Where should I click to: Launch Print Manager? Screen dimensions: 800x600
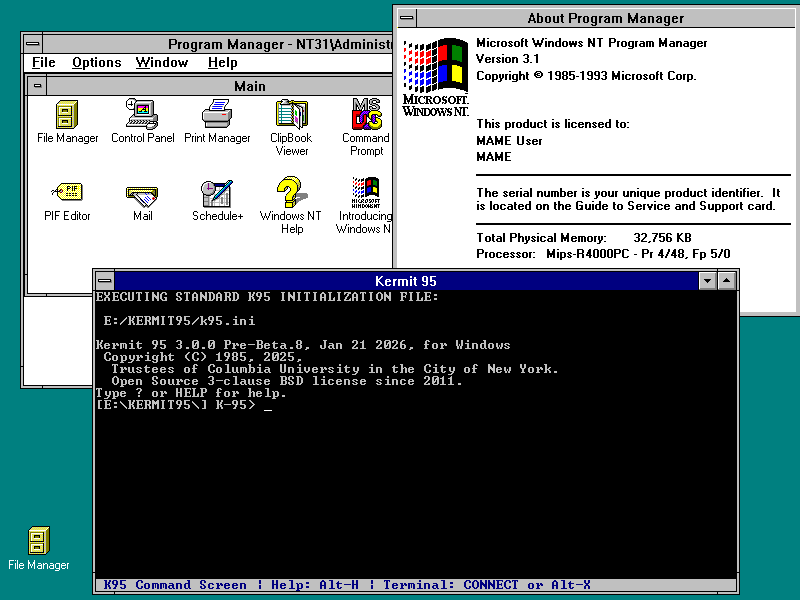(217, 115)
